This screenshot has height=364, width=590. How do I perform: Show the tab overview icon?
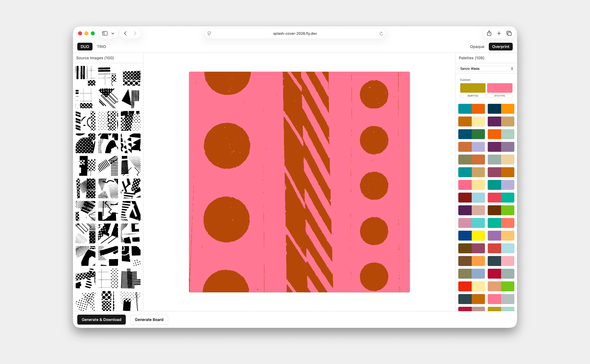click(509, 33)
